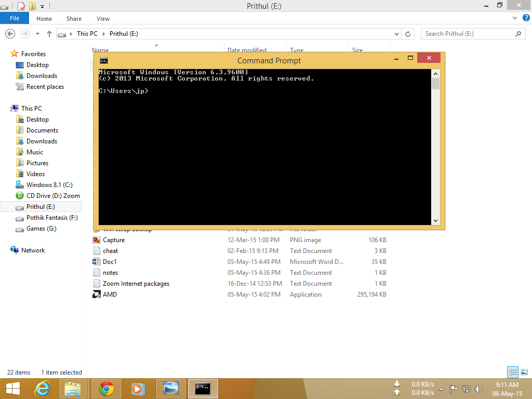Click the Properties quick access icon
The width and height of the screenshot is (532, 399).
click(x=21, y=6)
